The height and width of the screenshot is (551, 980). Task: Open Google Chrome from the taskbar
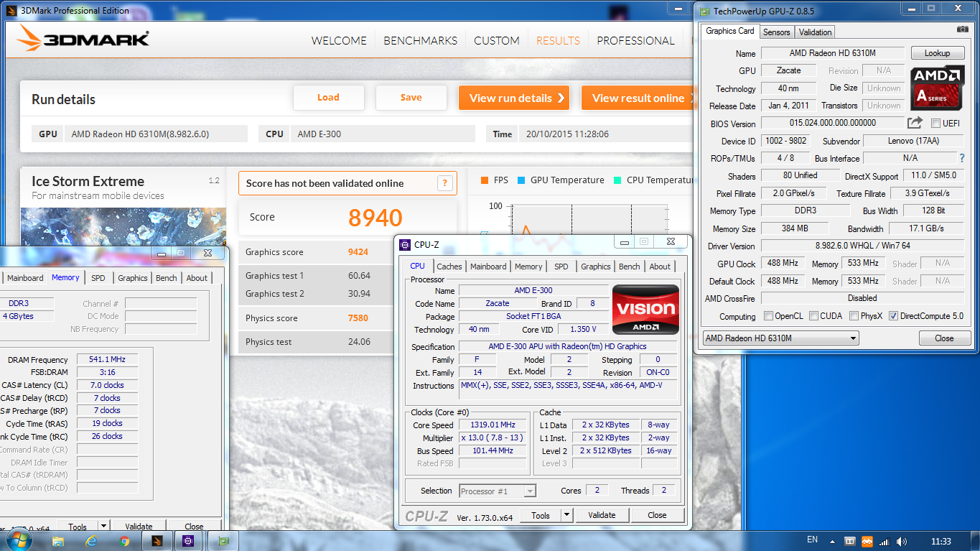(124, 541)
